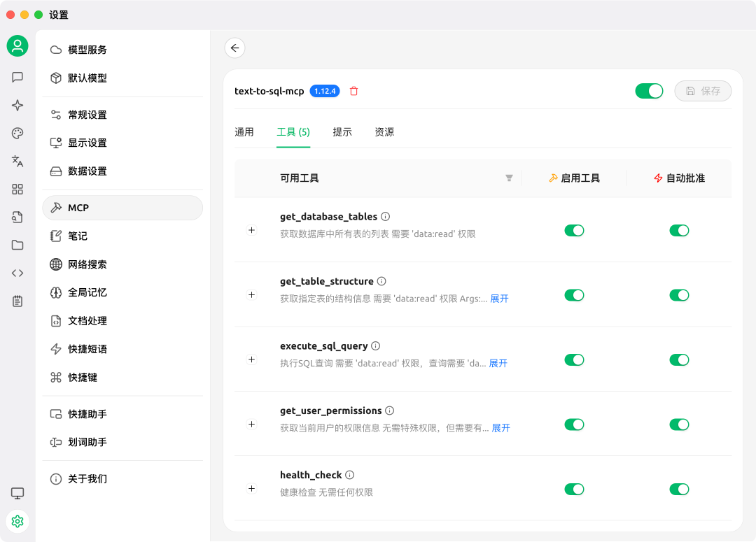Open the files folder icon in sidebar

(x=17, y=245)
